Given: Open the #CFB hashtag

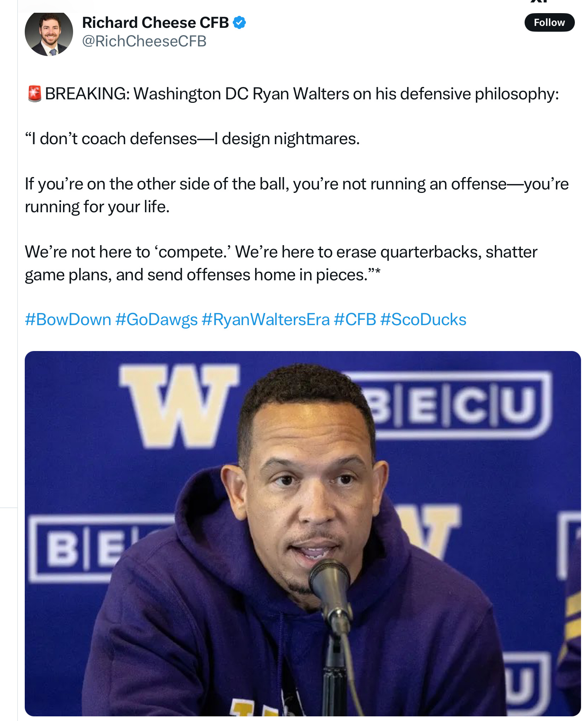Looking at the screenshot, I should point(355,320).
